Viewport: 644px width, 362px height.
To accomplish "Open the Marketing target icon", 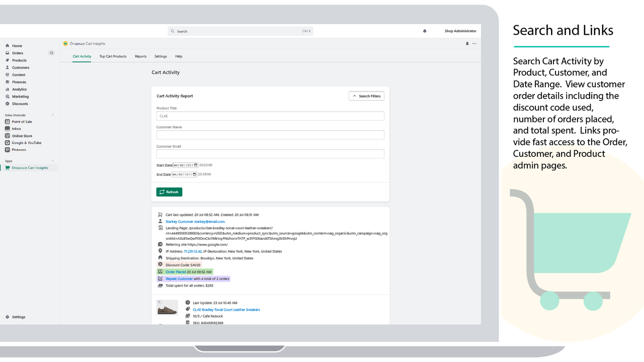I will coord(8,97).
